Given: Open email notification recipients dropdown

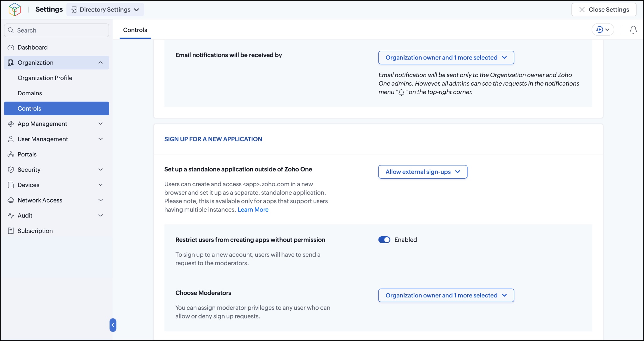Looking at the screenshot, I should point(446,58).
